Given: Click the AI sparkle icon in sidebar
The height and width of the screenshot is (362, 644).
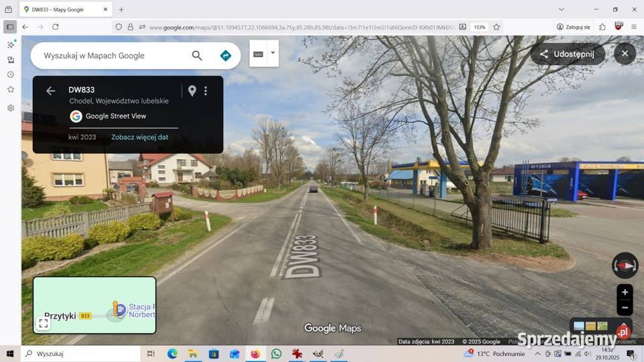Looking at the screenshot, I should click(x=11, y=44).
